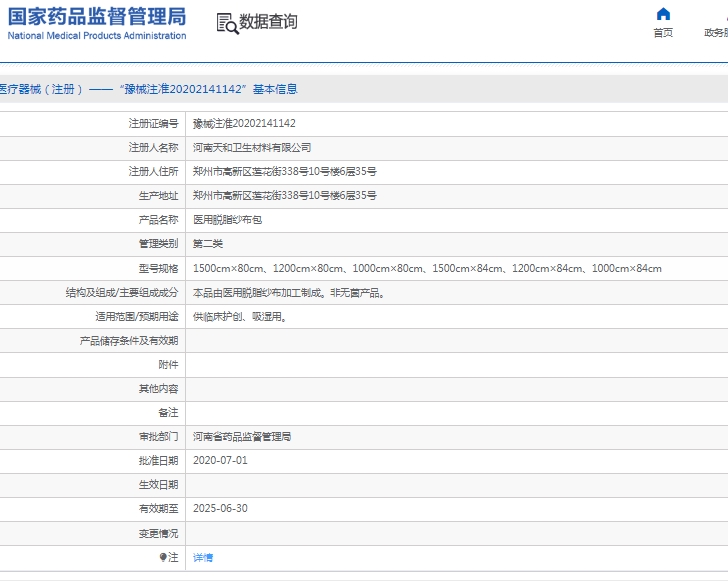Click the 型号规格 sizes value
The width and height of the screenshot is (728, 581).
coord(427,268)
